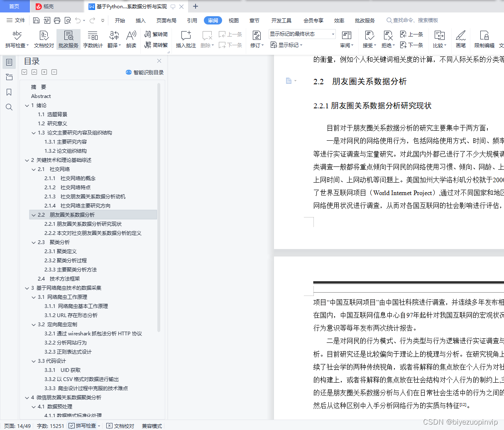Insert a comment with 插入批注

click(x=186, y=39)
